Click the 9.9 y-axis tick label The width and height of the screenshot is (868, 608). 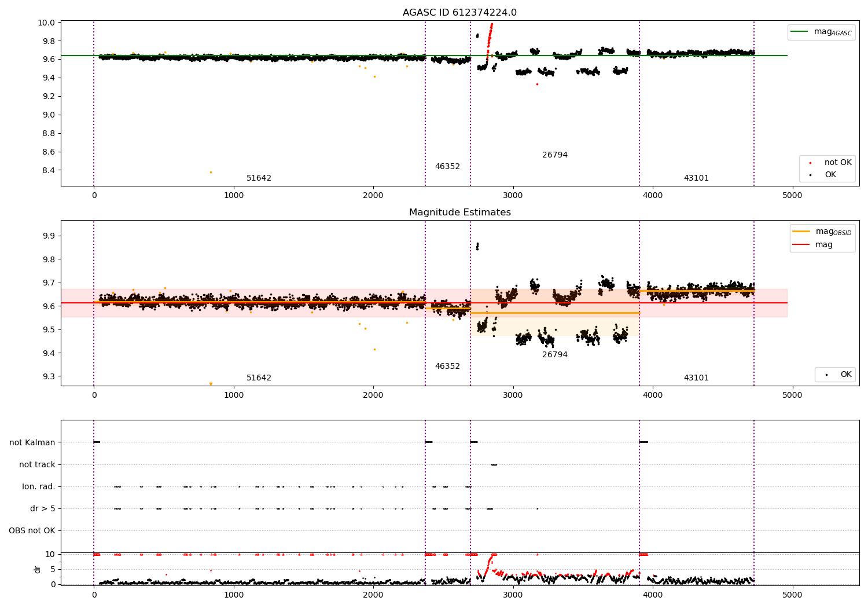50,236
